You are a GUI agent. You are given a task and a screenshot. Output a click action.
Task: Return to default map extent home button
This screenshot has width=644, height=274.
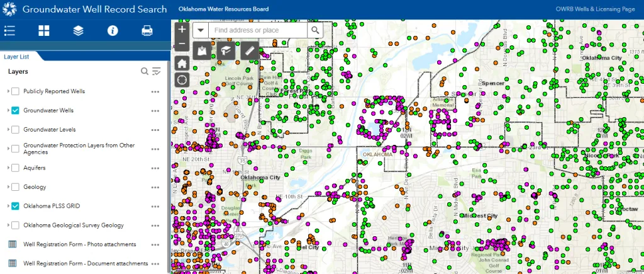click(182, 63)
